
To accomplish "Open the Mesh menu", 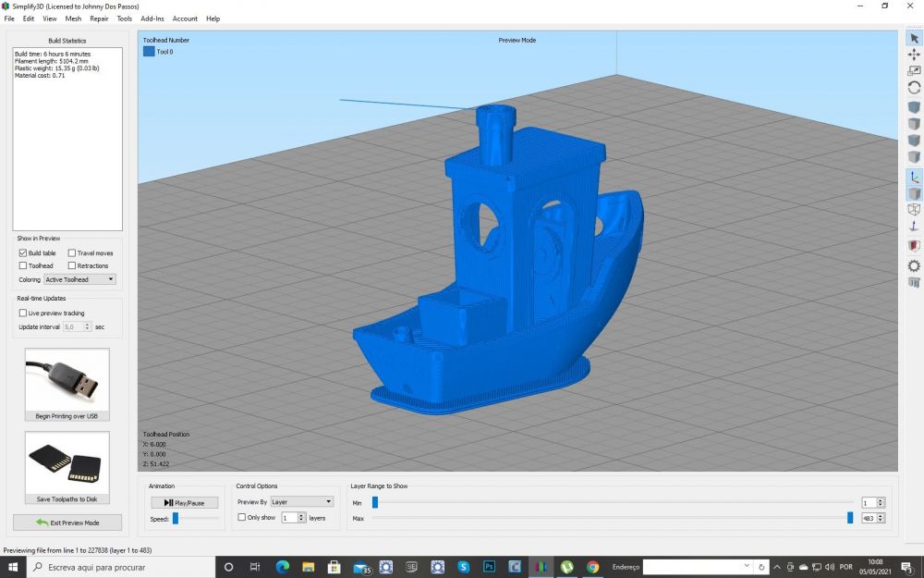I will click(x=73, y=18).
